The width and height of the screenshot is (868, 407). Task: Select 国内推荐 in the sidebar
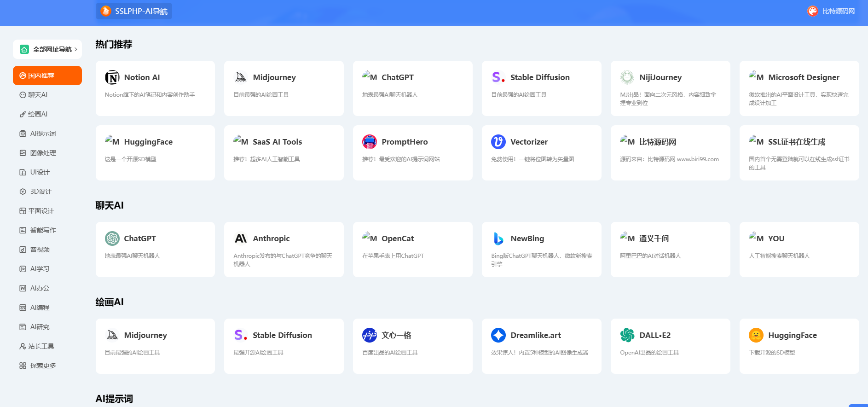coord(47,76)
